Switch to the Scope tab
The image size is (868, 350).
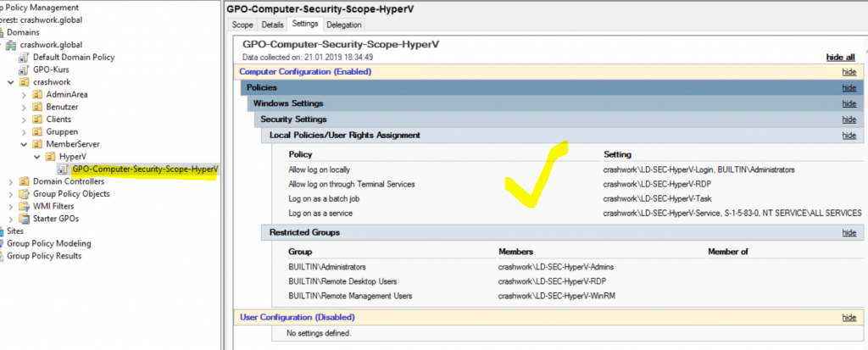tap(242, 25)
